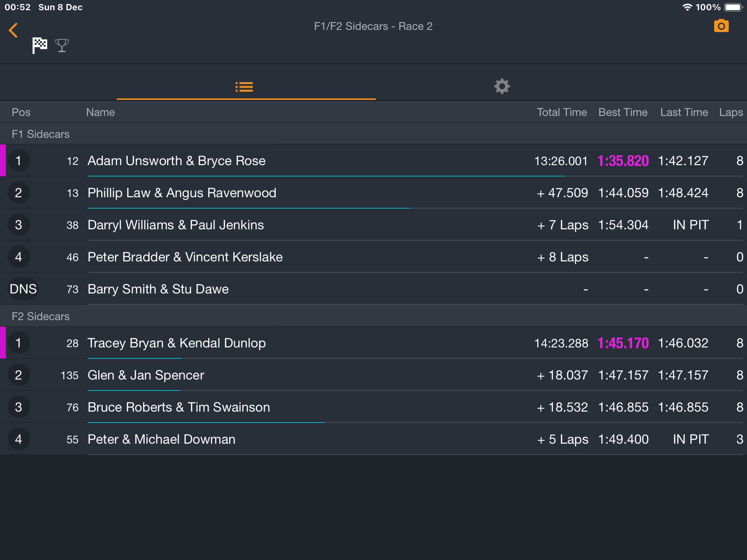Click the Last Time column header
This screenshot has width=747, height=560.
tap(684, 112)
